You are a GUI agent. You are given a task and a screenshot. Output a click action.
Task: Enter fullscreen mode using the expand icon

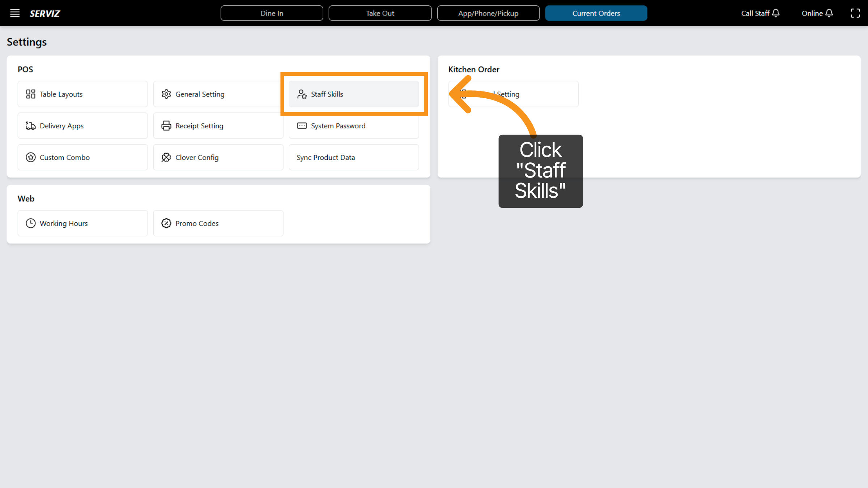(x=855, y=13)
